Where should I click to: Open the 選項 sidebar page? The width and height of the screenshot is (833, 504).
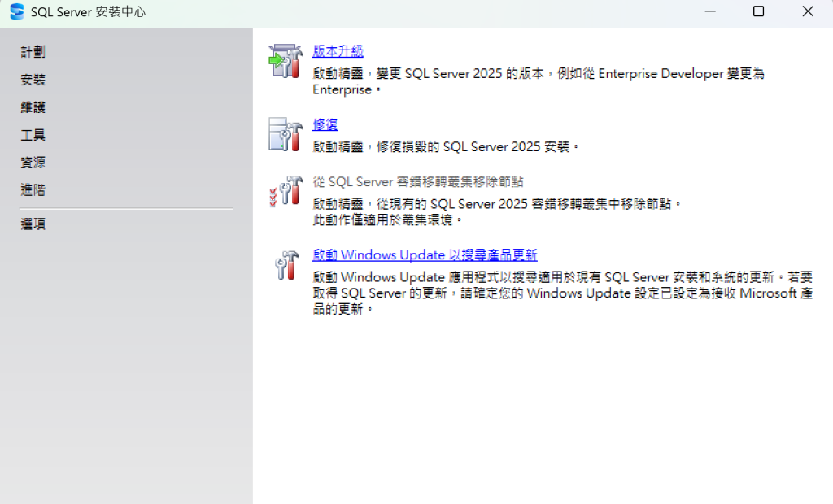[33, 224]
